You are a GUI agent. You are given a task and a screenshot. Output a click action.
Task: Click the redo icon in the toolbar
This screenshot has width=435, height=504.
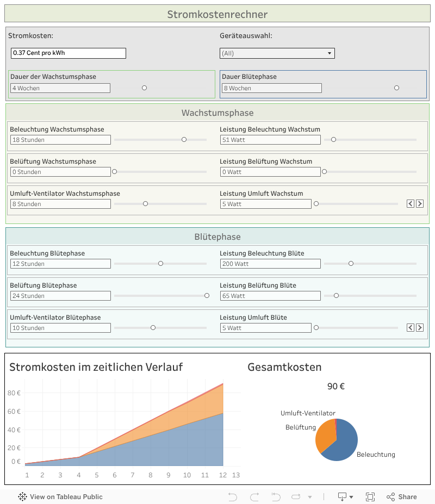click(254, 496)
